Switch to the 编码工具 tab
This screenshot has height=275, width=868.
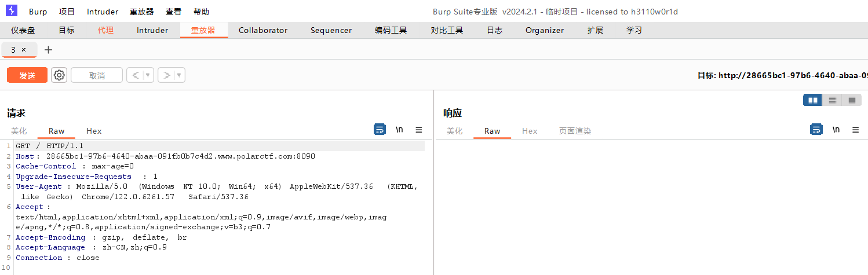(391, 30)
